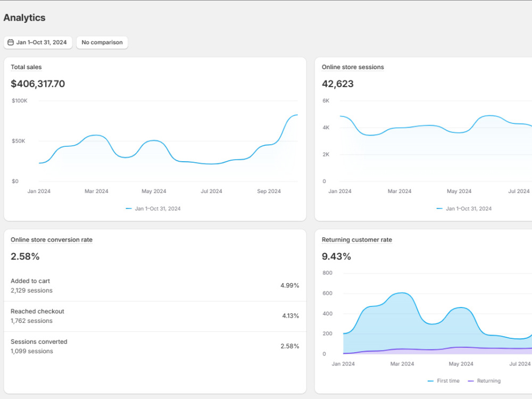
Task: Toggle the Returning legend entry
Action: point(484,381)
